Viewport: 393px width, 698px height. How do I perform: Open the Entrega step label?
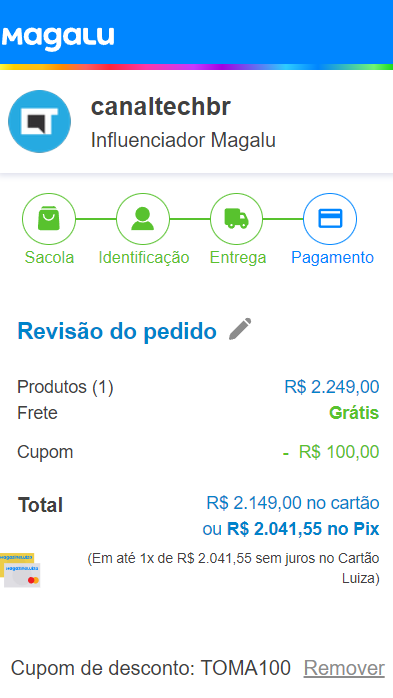coord(238,257)
